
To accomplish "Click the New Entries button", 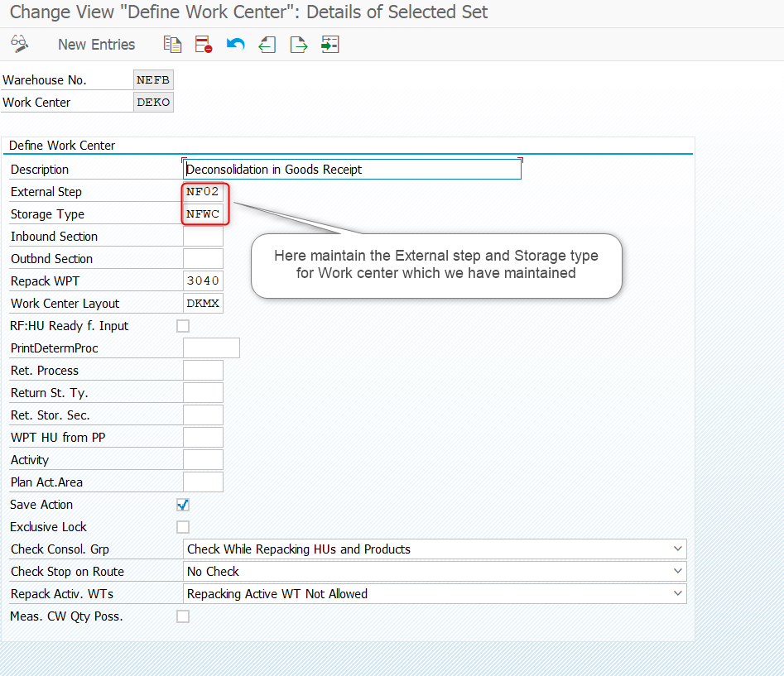I will [97, 45].
